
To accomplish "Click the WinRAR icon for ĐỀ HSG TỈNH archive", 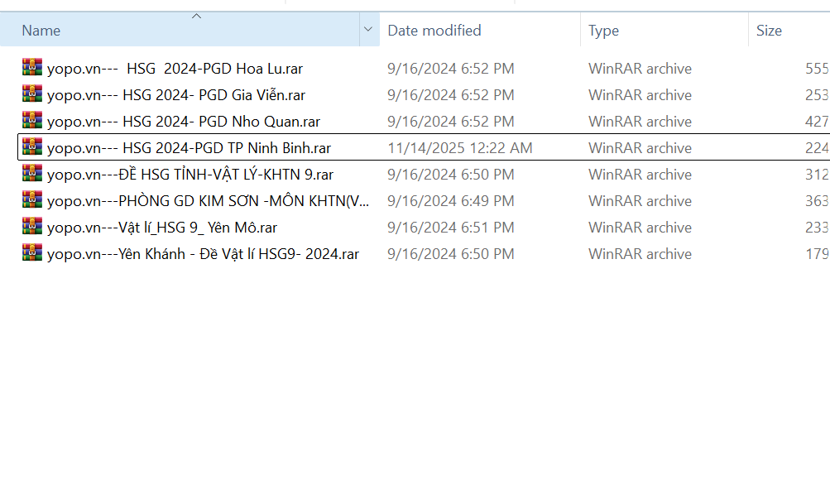I will pyautogui.click(x=32, y=175).
